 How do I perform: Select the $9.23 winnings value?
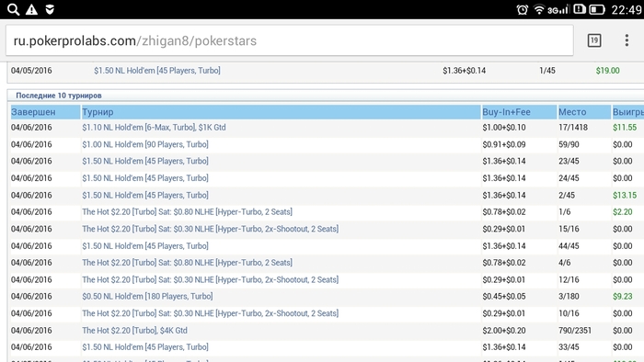623,297
